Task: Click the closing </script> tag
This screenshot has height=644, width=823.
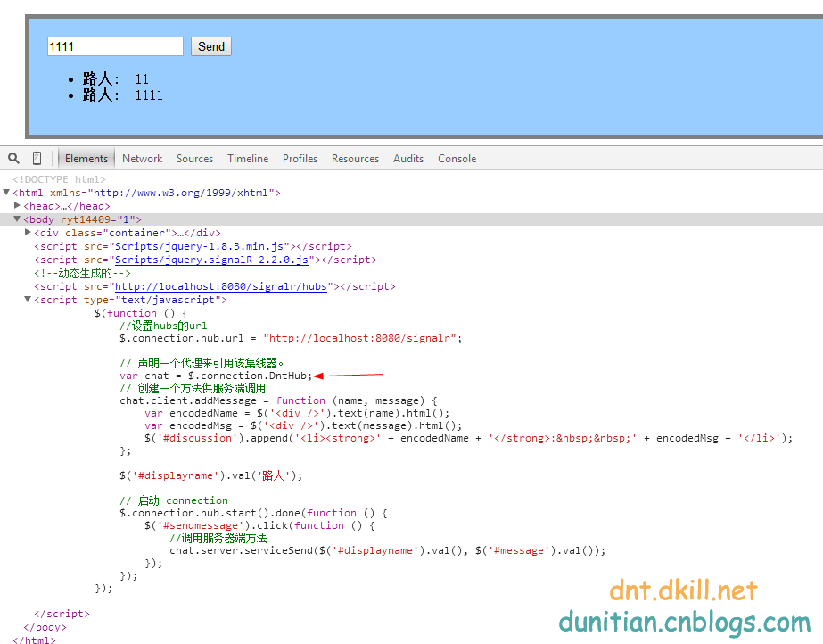Action: click(x=62, y=614)
